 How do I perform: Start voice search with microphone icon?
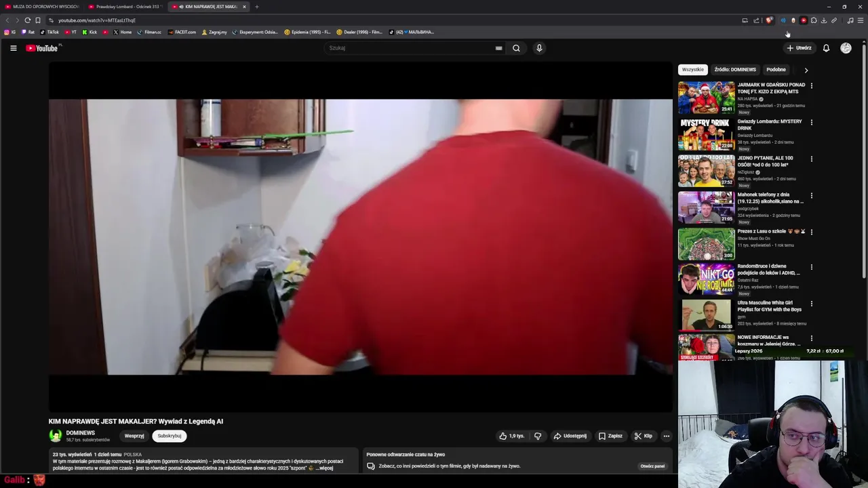pos(539,48)
